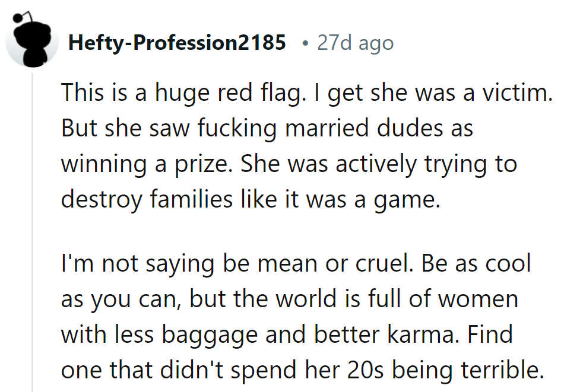Open the Hefty-Profession2185 user profile link
This screenshot has height=392, width=564.
point(177,43)
